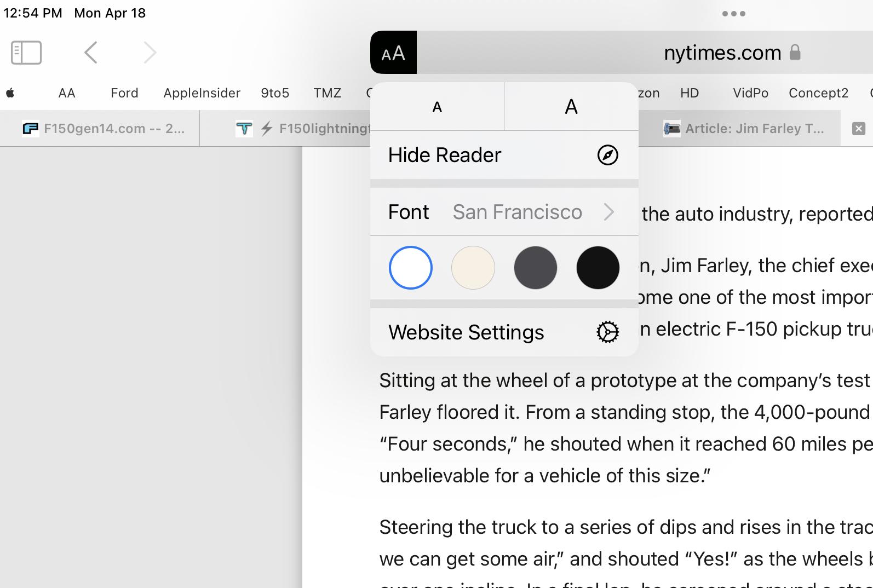Tap 'unbelievable for a vehicle of this size' line
The width and height of the screenshot is (873, 588).
point(545,476)
